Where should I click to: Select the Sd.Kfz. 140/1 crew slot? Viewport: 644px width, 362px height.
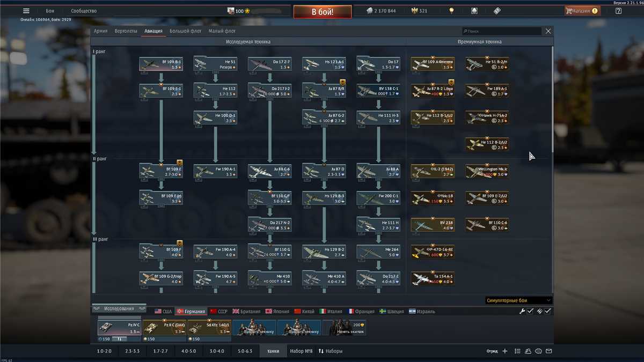coord(209,328)
